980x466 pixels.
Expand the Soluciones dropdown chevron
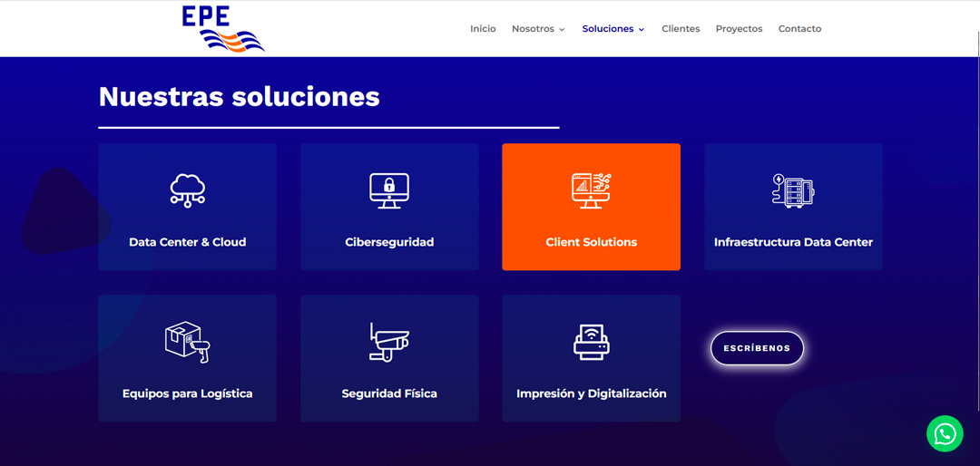pyautogui.click(x=642, y=30)
